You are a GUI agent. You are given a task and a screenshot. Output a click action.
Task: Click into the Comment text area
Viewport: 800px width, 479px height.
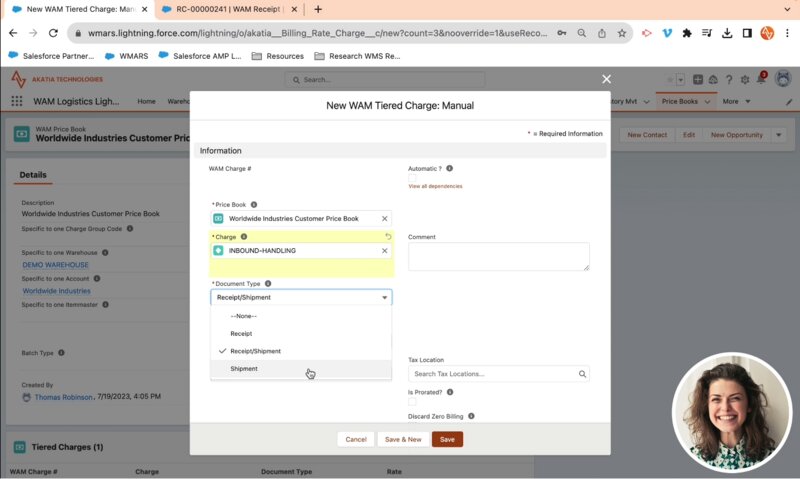(x=498, y=256)
